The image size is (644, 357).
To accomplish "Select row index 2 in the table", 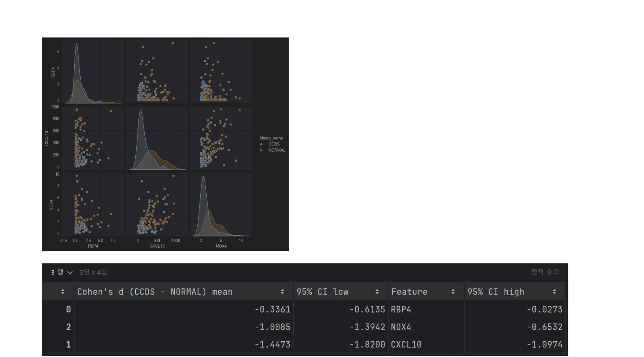I will 68,327.
